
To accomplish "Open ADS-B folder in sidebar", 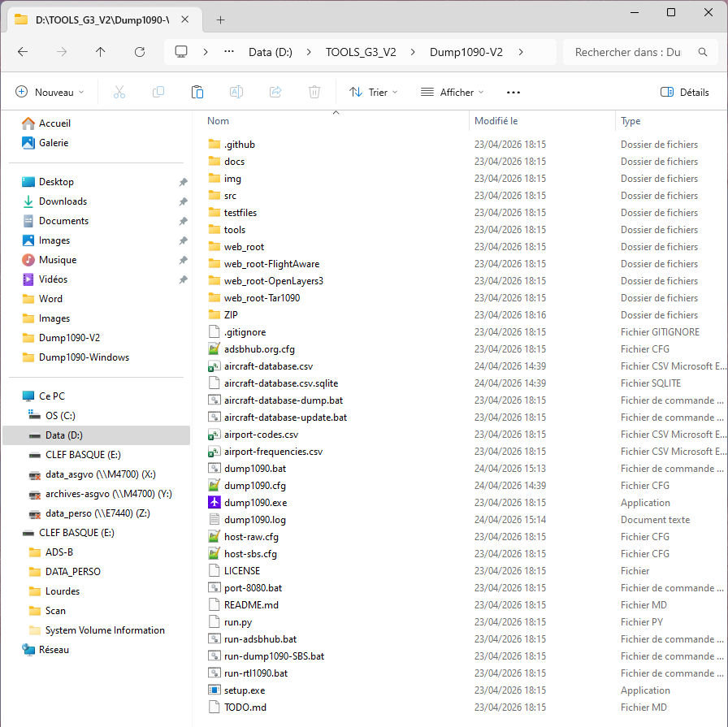I will (x=51, y=552).
